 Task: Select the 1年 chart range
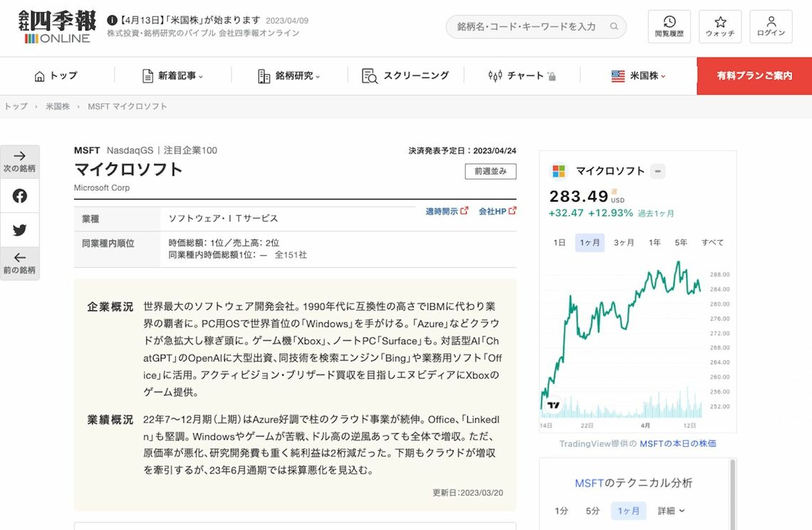pos(655,242)
